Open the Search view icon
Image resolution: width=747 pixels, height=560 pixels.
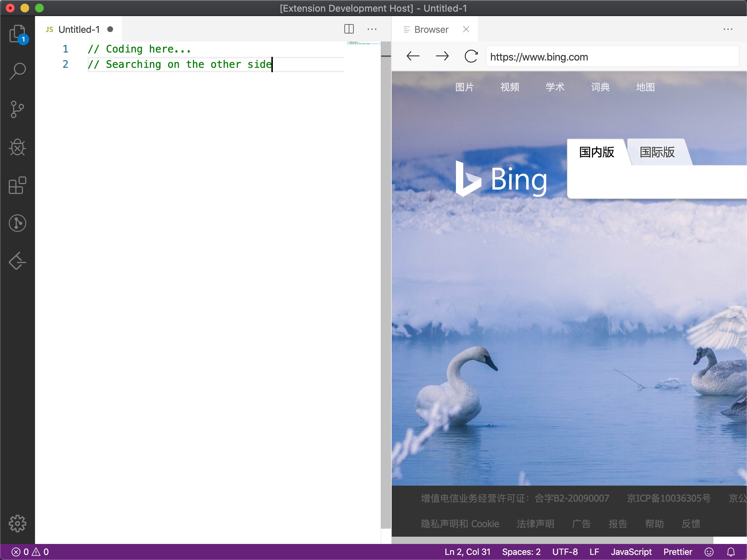click(x=17, y=71)
